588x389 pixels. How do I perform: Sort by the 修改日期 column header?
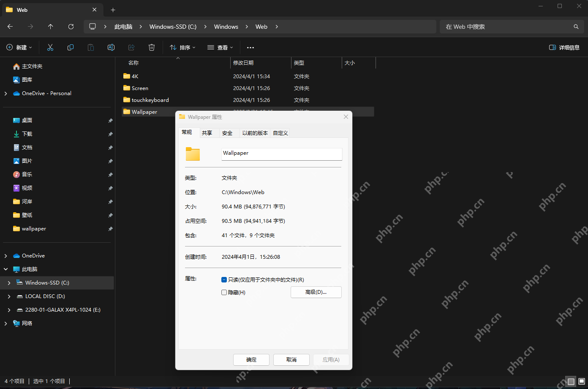pyautogui.click(x=261, y=63)
